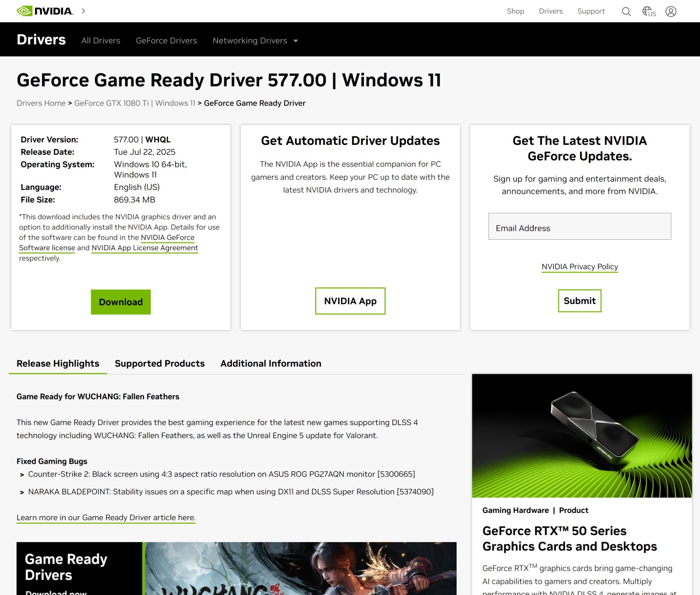700x595 pixels.
Task: Click the 'Tue Jul 22, 2025' release date
Action: [144, 152]
